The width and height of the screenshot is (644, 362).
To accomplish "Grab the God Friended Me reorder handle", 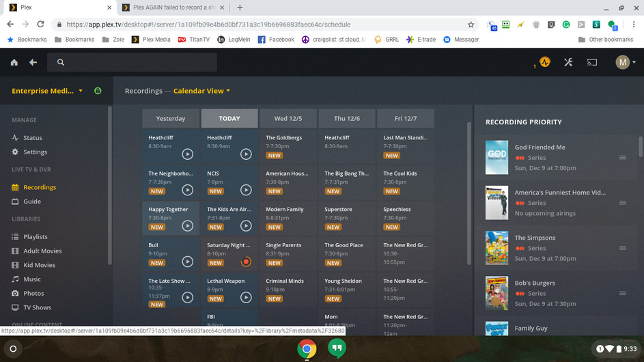I will [623, 157].
